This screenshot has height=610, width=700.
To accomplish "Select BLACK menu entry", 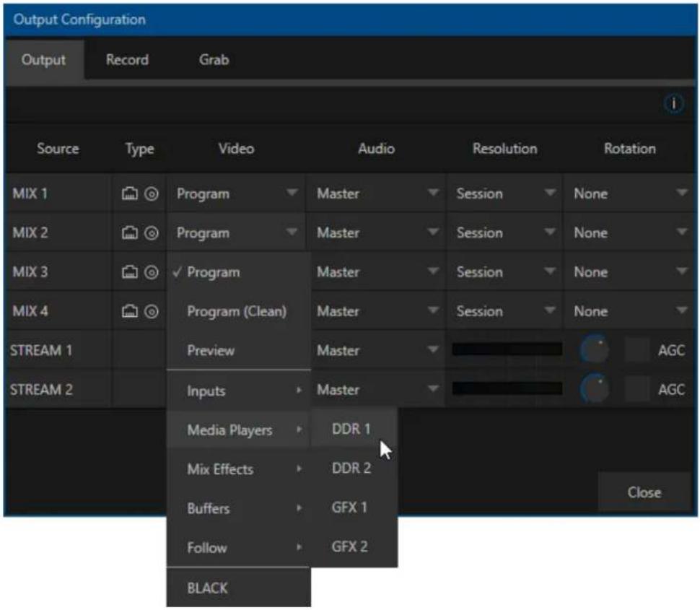I will coord(239,588).
